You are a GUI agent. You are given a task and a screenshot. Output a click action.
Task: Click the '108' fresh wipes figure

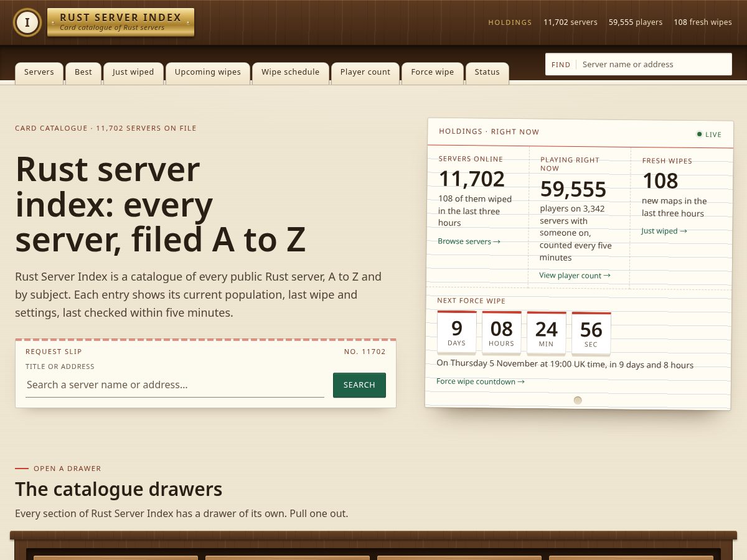[660, 181]
